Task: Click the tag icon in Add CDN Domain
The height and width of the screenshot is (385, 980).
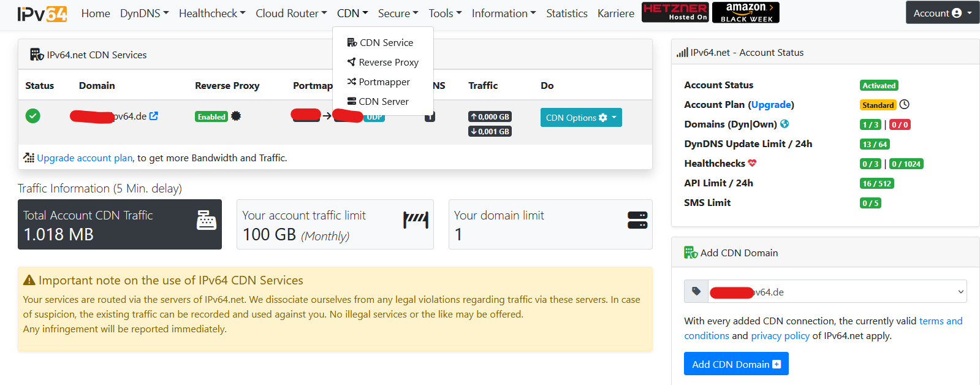Action: point(696,292)
